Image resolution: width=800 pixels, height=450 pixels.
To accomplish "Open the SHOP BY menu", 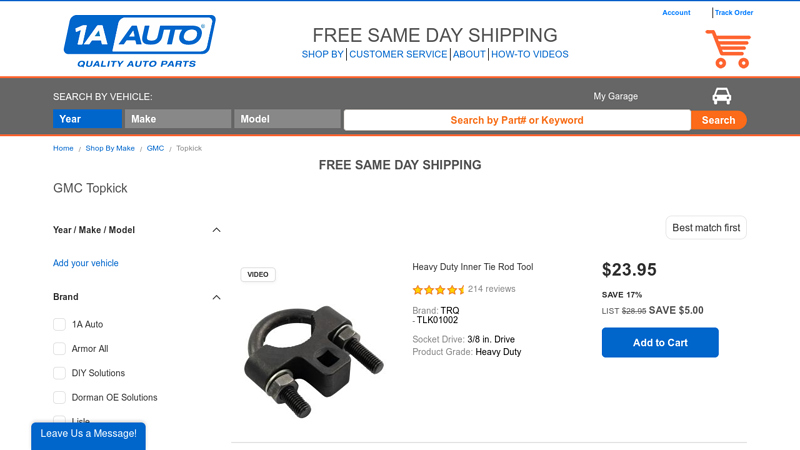I will (322, 54).
